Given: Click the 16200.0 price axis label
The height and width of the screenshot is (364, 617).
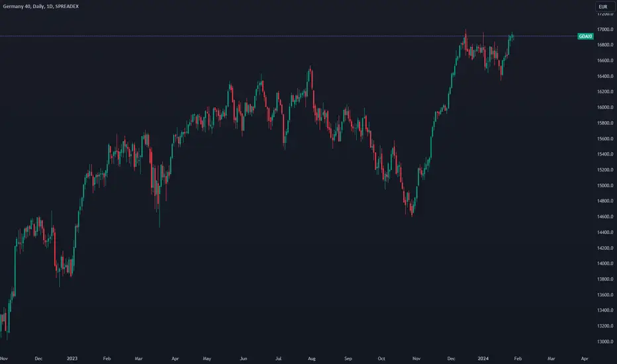Looking at the screenshot, I should [605, 92].
